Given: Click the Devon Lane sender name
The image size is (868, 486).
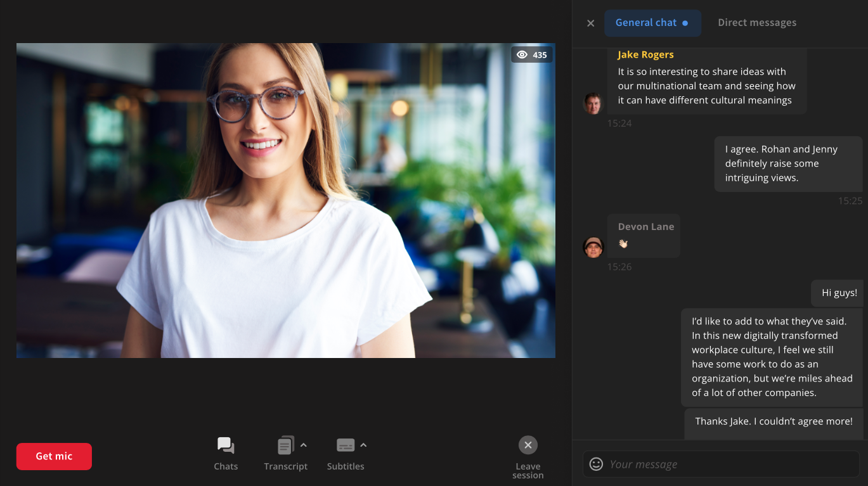Looking at the screenshot, I should pyautogui.click(x=646, y=227).
